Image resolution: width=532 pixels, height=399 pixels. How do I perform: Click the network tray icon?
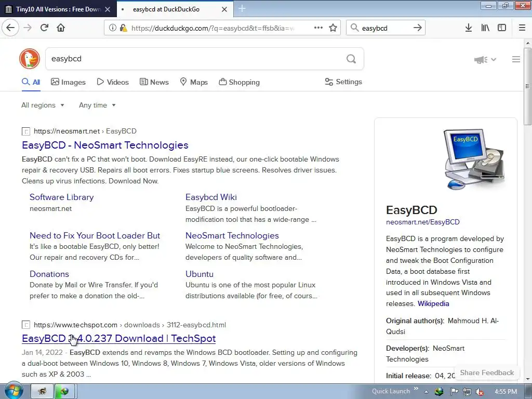[467, 392]
